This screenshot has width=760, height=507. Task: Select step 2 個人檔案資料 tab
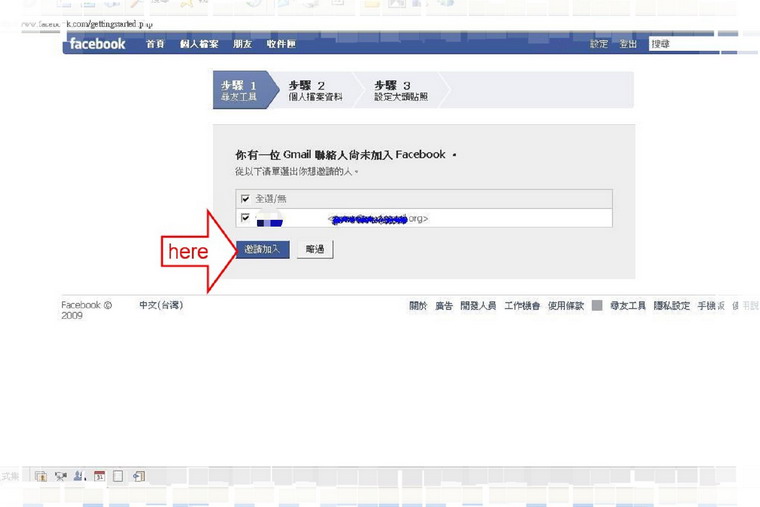[316, 90]
